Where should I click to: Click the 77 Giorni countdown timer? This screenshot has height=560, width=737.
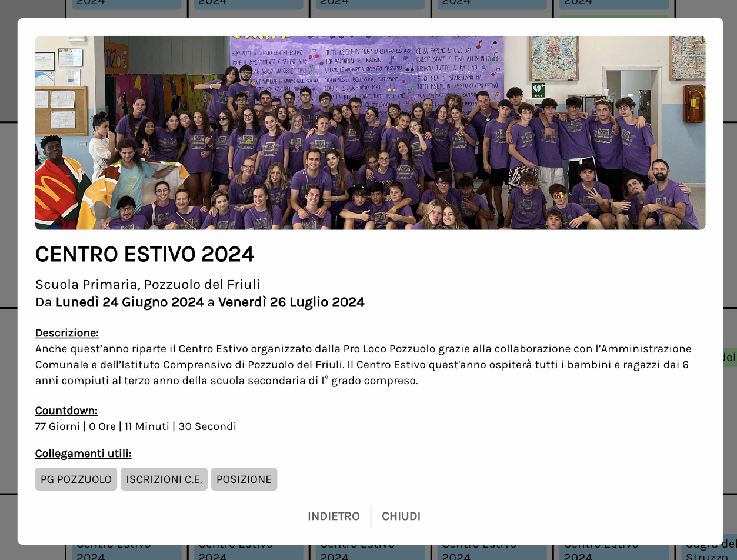(x=135, y=426)
